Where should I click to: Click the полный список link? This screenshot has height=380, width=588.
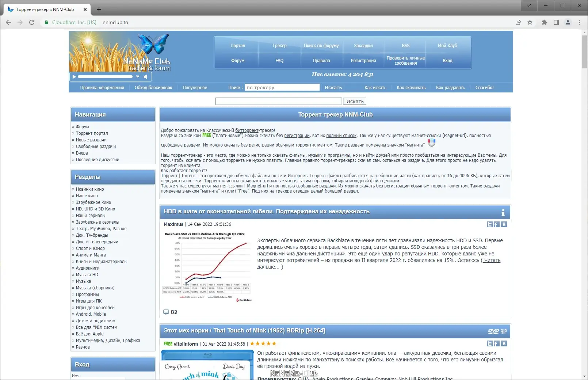tap(341, 136)
